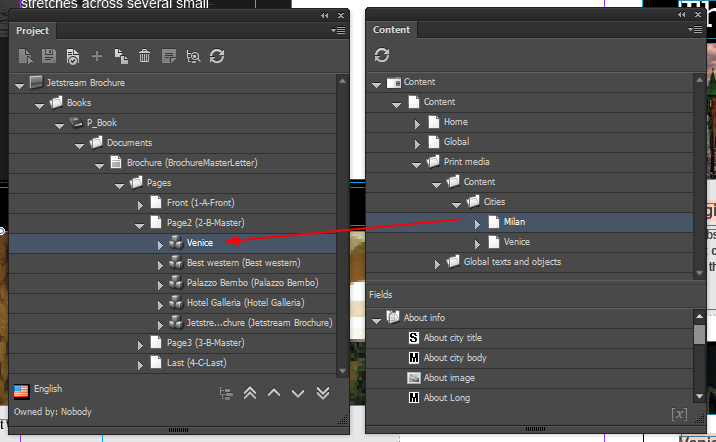
Task: Click the Fields list scrollbar thumb
Action: click(x=699, y=335)
